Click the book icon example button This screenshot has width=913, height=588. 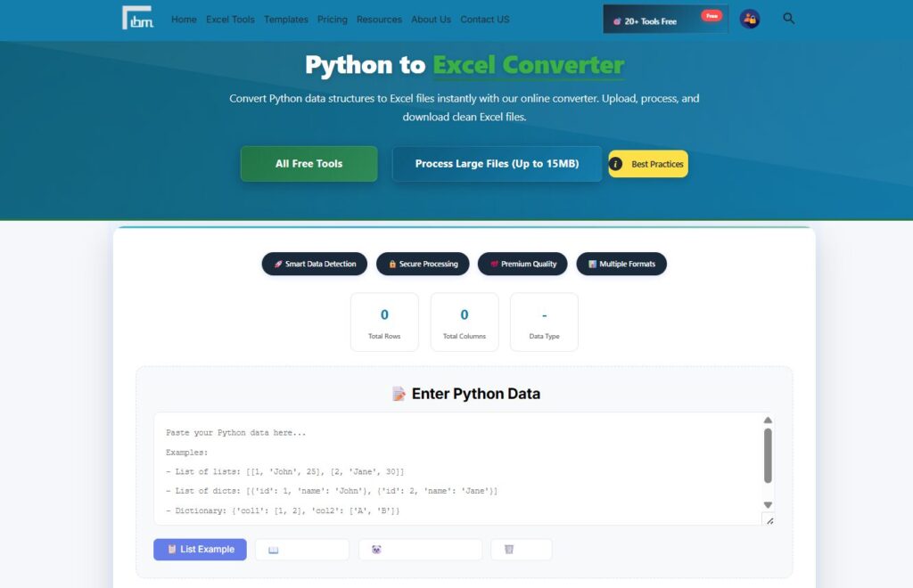point(301,550)
